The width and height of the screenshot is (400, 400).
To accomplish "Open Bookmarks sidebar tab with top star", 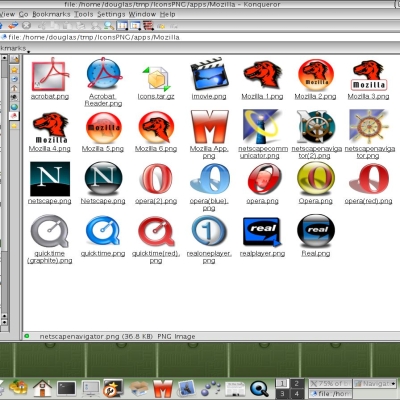I will pos(14,70).
